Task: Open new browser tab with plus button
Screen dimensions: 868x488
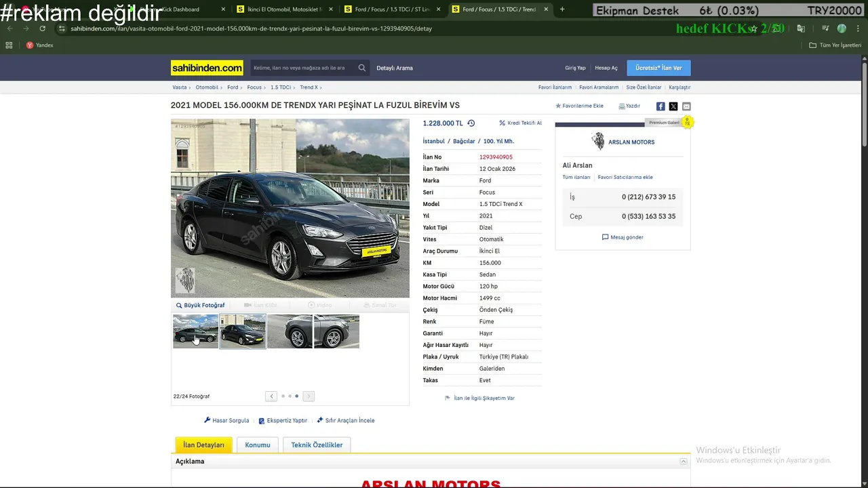Action: point(562,9)
